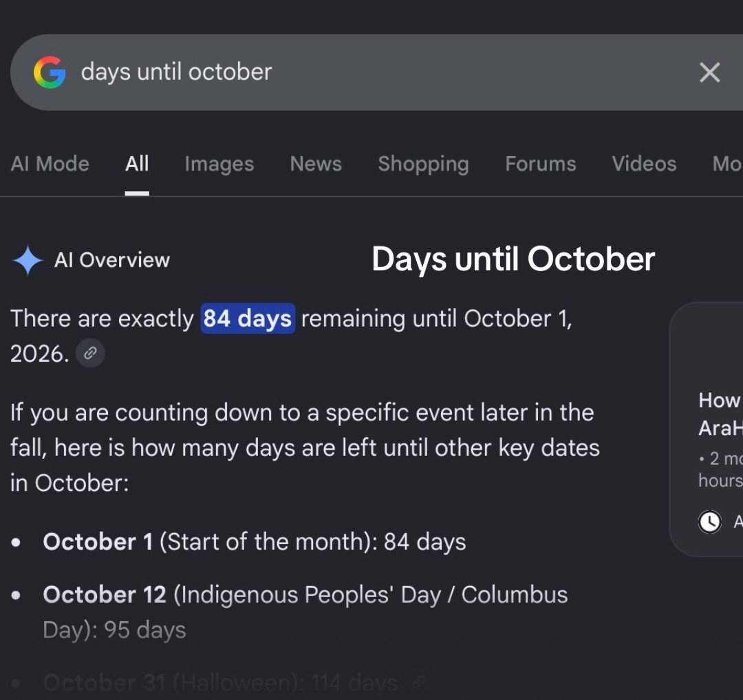Open the source link icon after 2026

click(x=91, y=353)
